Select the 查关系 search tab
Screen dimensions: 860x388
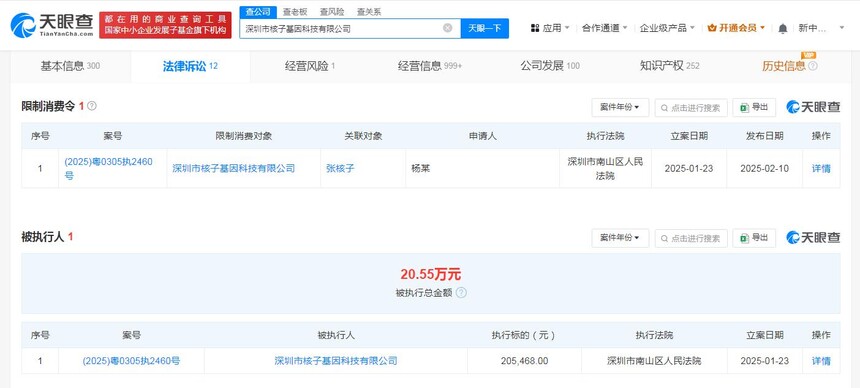(x=369, y=12)
